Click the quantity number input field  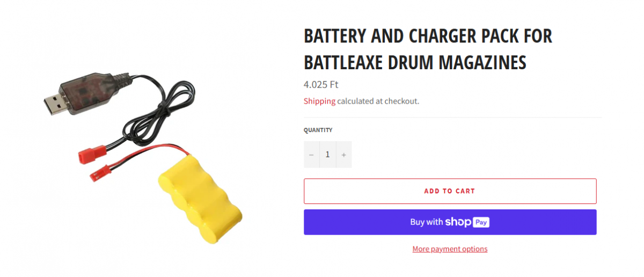pos(327,155)
